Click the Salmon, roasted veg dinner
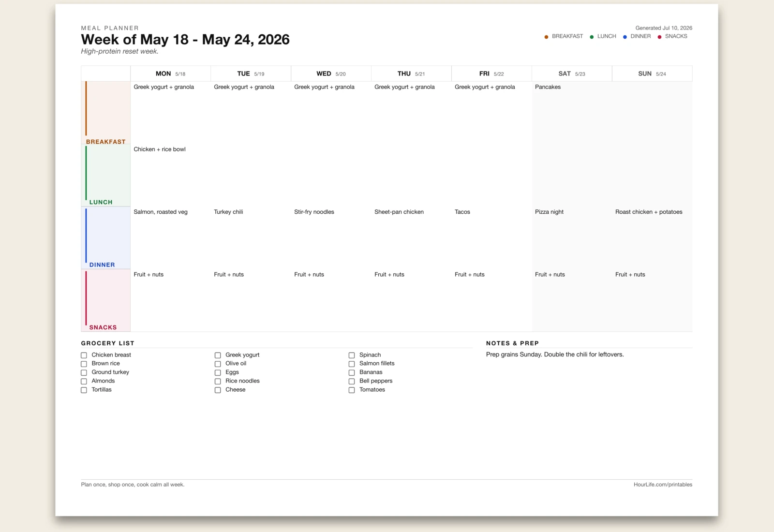Viewport: 774px width, 532px height. (161, 212)
